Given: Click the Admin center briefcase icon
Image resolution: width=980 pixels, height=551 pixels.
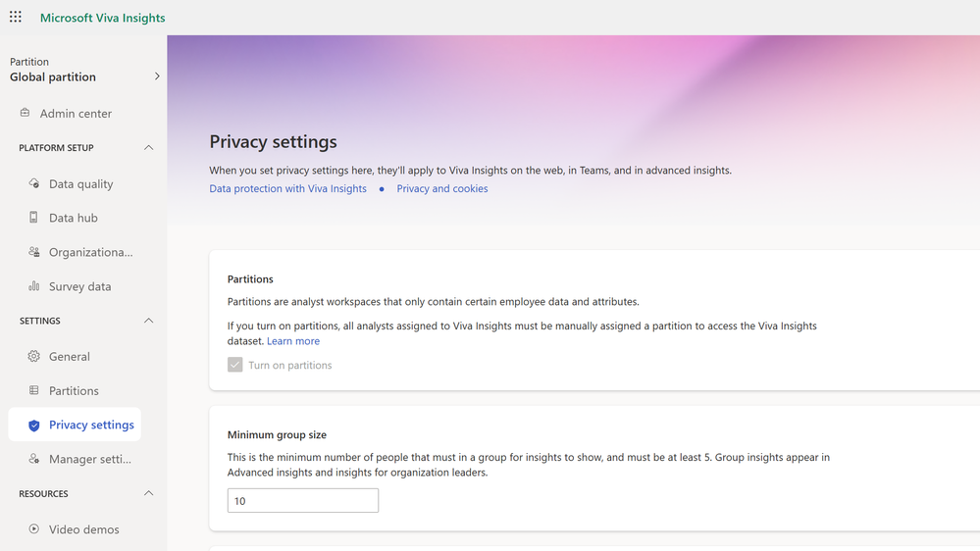Looking at the screenshot, I should [25, 113].
